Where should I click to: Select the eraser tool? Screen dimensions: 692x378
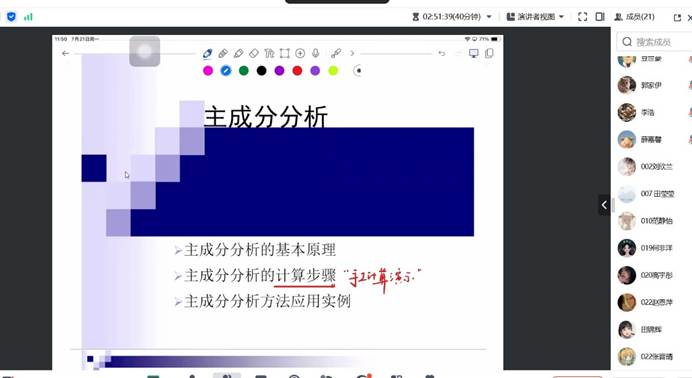[254, 53]
